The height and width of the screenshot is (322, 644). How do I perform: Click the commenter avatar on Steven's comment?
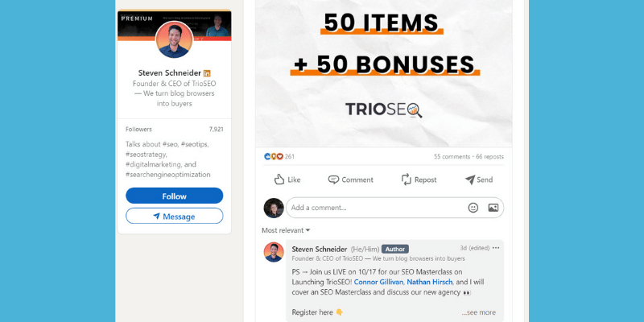pos(274,252)
